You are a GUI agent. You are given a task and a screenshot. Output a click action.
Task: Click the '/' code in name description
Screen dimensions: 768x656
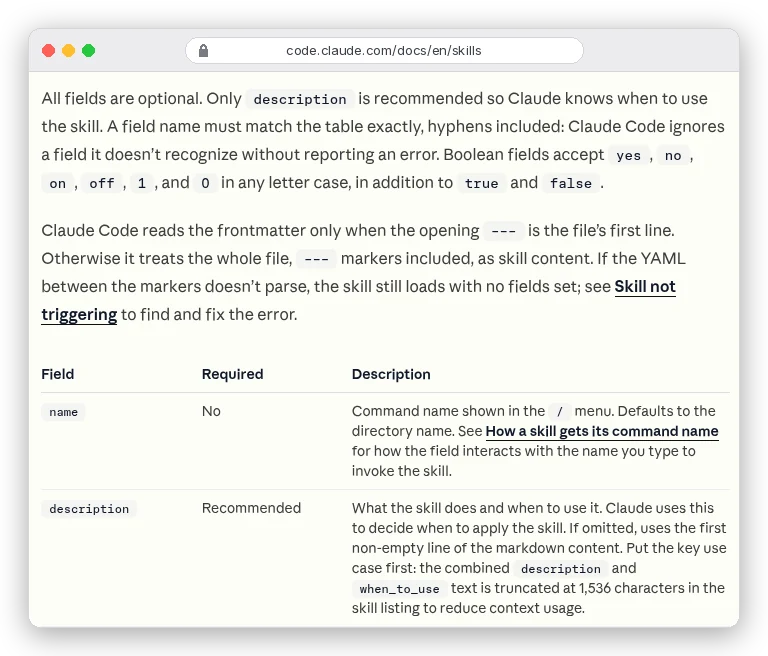tap(559, 412)
